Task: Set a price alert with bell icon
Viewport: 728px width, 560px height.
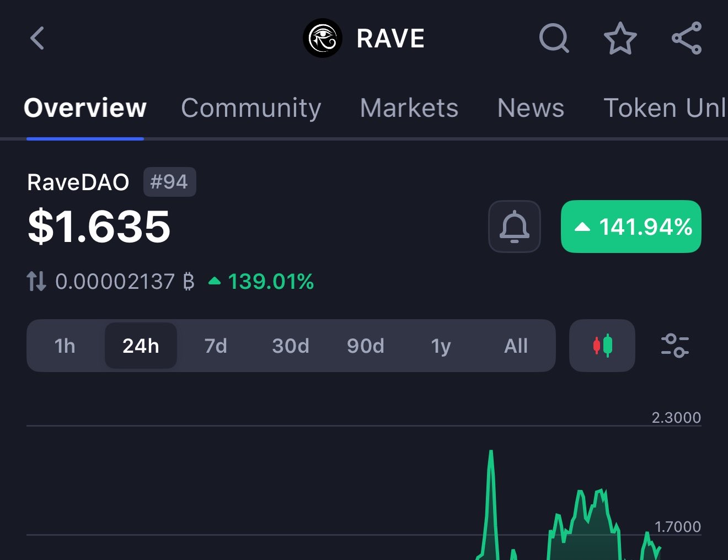Action: pos(515,227)
